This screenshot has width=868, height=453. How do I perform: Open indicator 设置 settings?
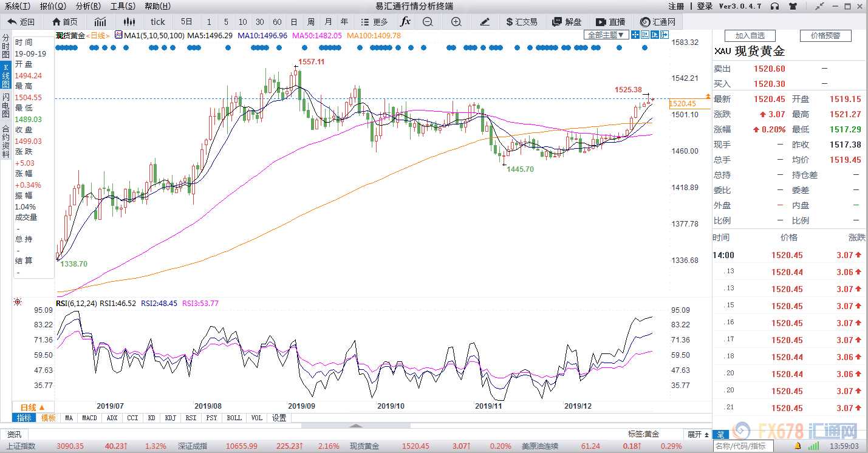click(x=279, y=418)
